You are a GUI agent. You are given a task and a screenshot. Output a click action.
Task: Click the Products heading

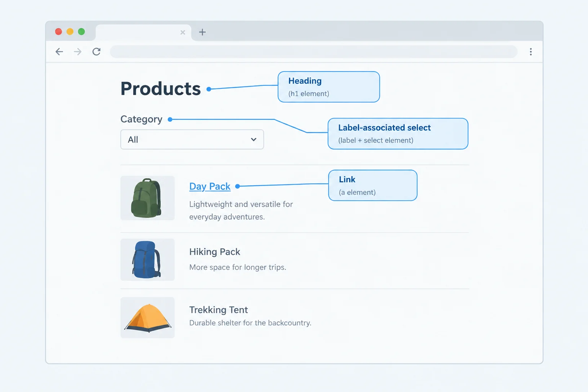(x=161, y=89)
